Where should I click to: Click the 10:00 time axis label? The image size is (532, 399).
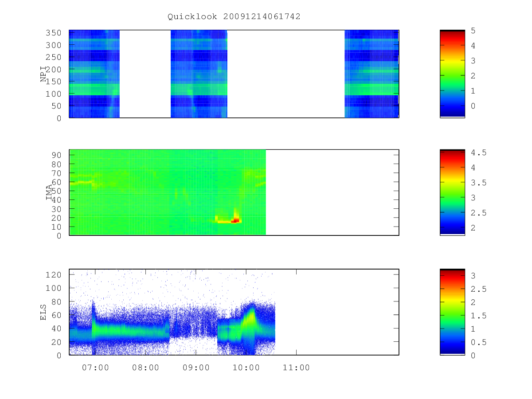246,368
